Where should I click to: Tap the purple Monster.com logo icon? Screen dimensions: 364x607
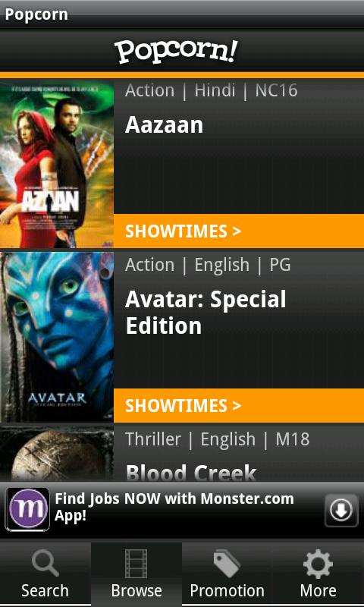[27, 509]
